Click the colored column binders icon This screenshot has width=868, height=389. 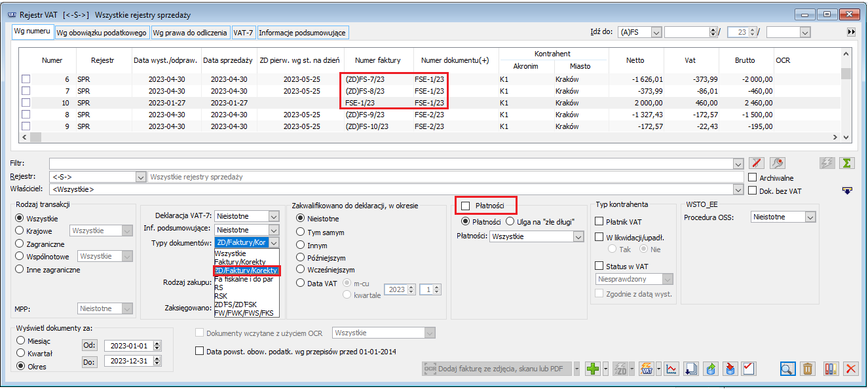click(x=830, y=369)
